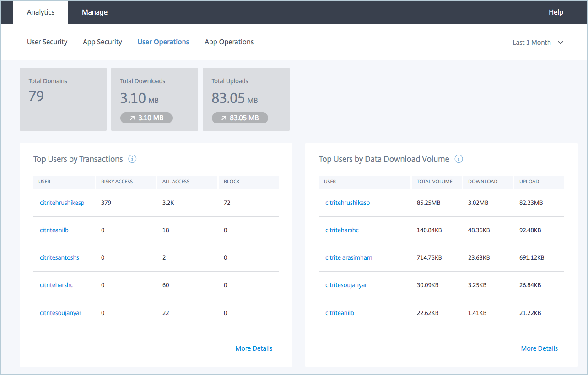Open user citritehrushikesp in Transactions table
The height and width of the screenshot is (375, 588).
tap(62, 203)
